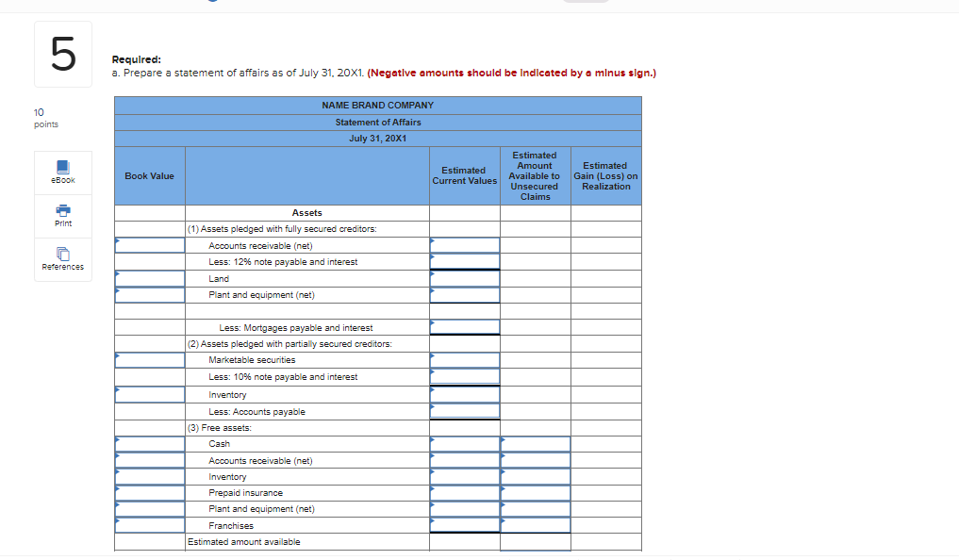Click current value for pledged Plant and equipment
Viewport: 959px width, 560px height.
pyautogui.click(x=465, y=295)
